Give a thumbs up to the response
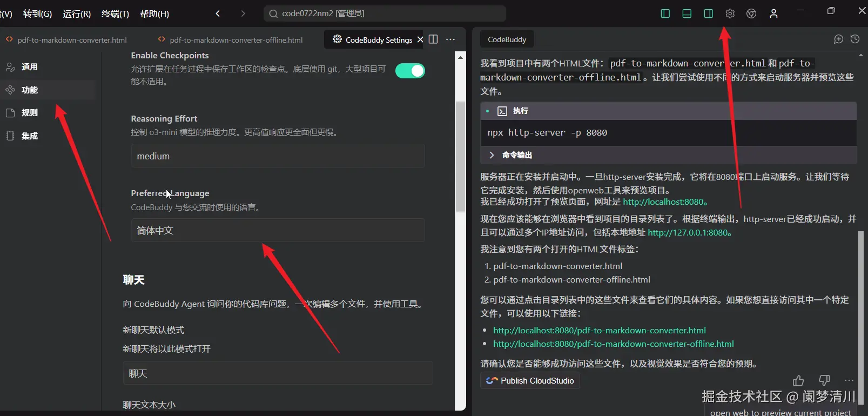This screenshot has width=868, height=416. 798,380
